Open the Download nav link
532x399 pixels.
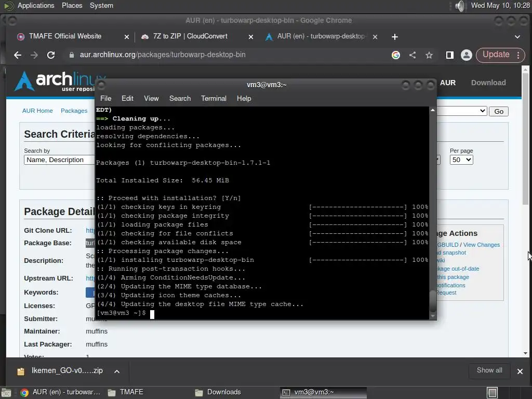pos(488,83)
